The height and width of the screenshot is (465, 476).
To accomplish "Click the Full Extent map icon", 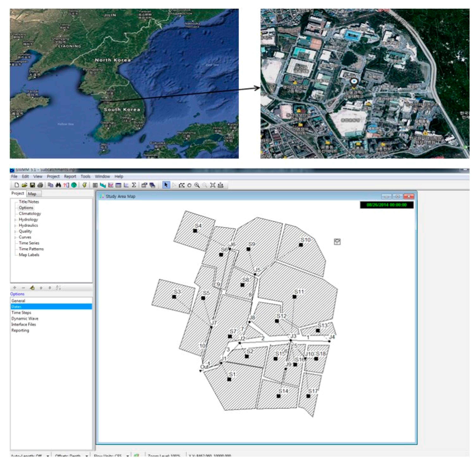I will pos(213,185).
